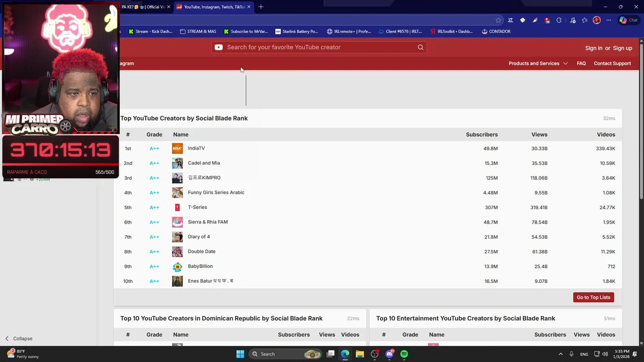The height and width of the screenshot is (362, 644).
Task: Open File Explorer from the taskbar
Action: click(x=360, y=354)
